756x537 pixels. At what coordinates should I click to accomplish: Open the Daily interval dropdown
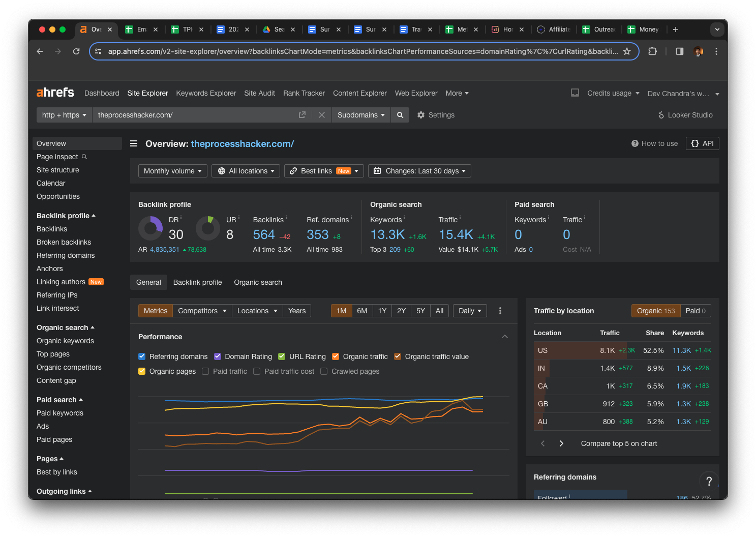(470, 311)
